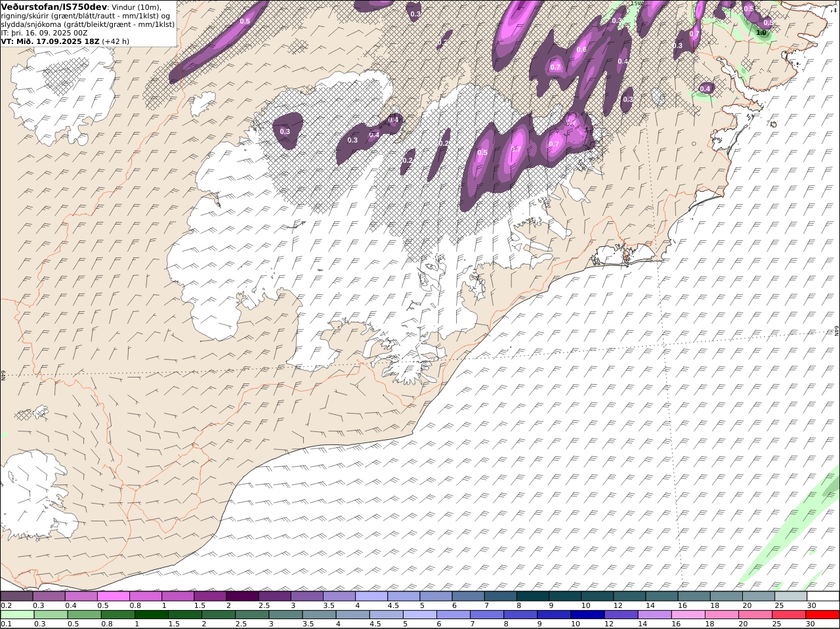Screen dimensions: 840x629
Task: Pick the upper-row swatch between 1 and 1.5
Action: [177, 596]
